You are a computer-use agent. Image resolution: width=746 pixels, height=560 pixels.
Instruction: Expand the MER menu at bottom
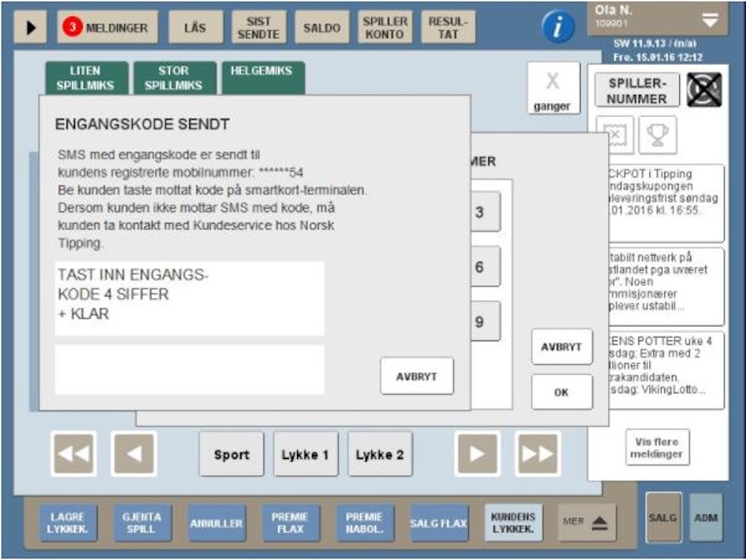(x=587, y=522)
